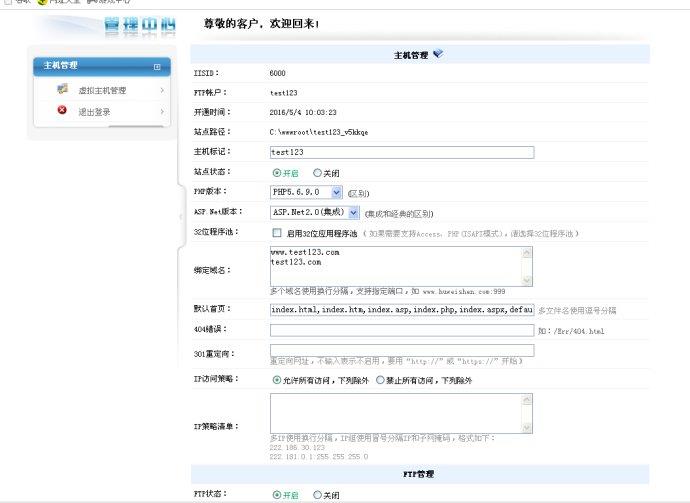Collapse the 主机管理 sidebar panel toggle icon
The width and height of the screenshot is (690, 503).
click(x=157, y=67)
